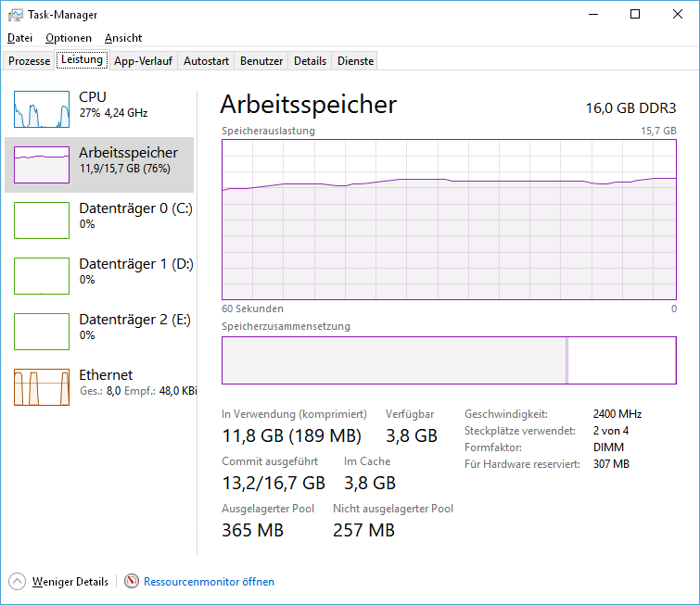
Task: Switch to the App-Verlauf tab
Action: point(143,61)
